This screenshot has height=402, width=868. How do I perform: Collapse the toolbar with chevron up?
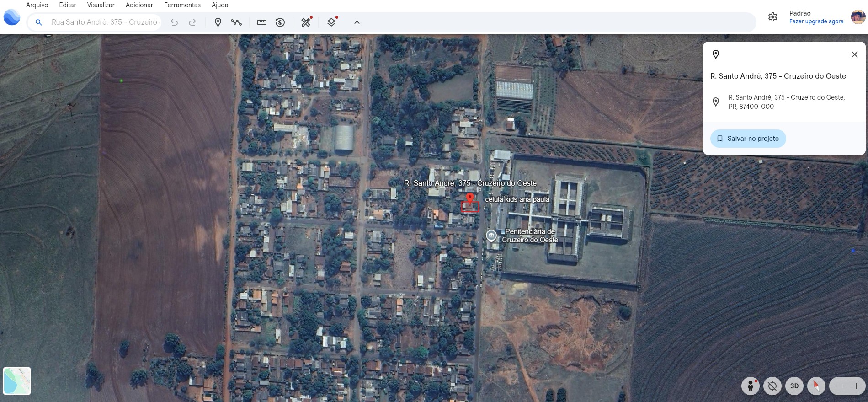(357, 22)
